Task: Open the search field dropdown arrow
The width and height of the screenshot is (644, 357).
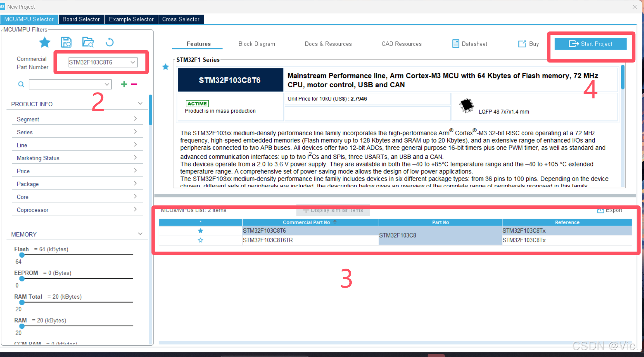Action: (107, 85)
